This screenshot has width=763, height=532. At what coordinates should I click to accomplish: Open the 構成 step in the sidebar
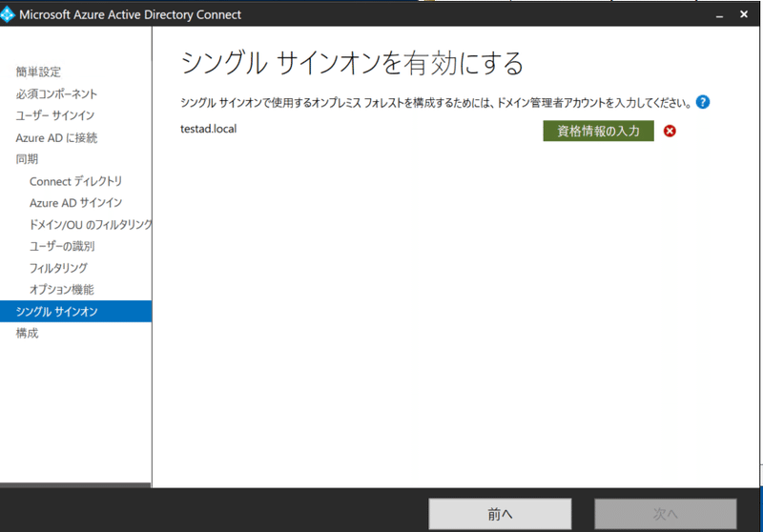[x=27, y=333]
